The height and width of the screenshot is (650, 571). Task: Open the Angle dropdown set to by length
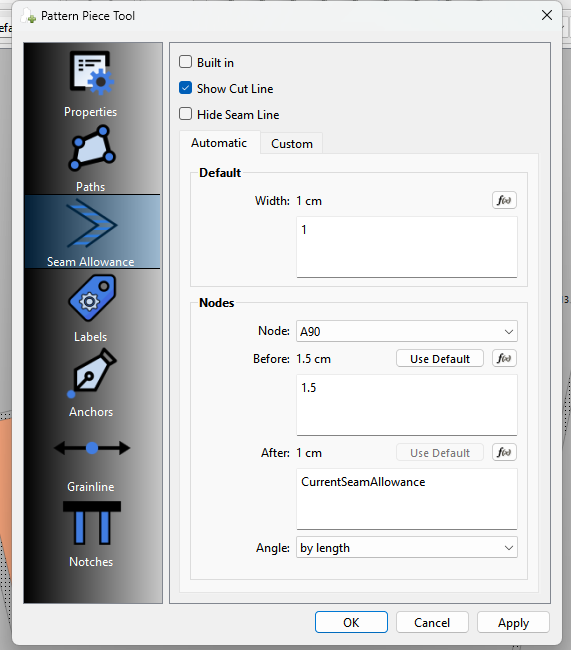click(x=407, y=547)
